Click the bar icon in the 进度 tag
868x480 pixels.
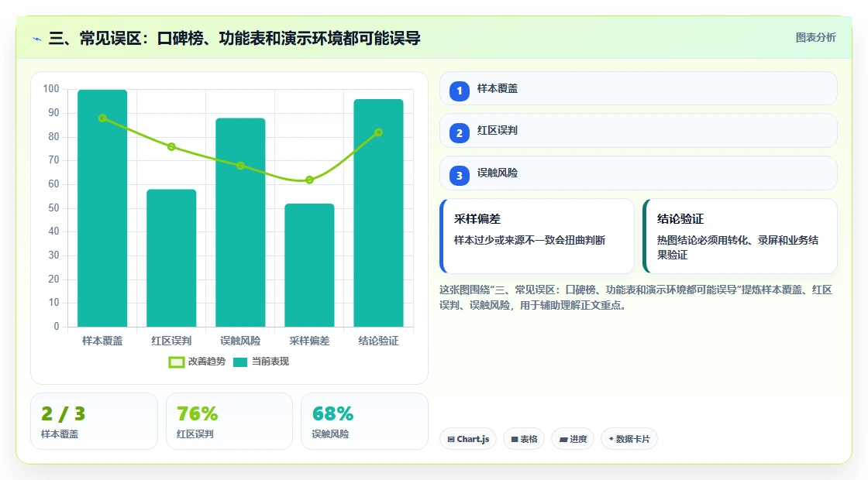(563, 439)
